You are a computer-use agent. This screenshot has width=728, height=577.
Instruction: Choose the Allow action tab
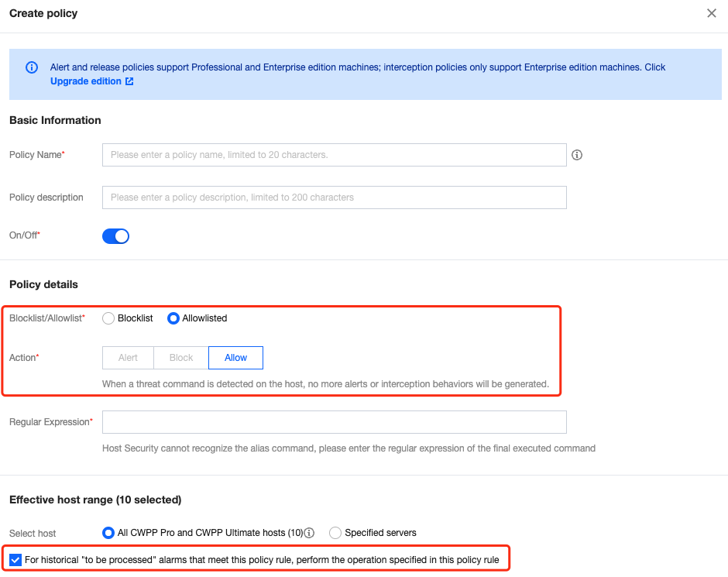point(235,358)
